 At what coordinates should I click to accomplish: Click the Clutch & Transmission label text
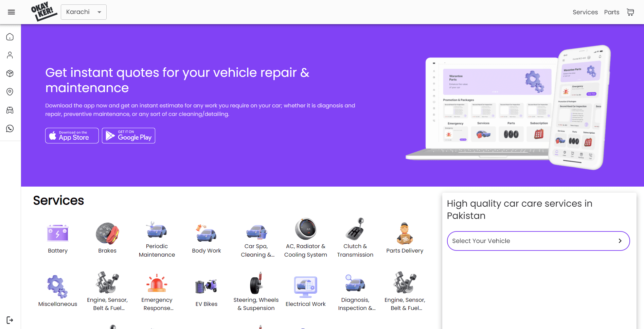pyautogui.click(x=355, y=250)
